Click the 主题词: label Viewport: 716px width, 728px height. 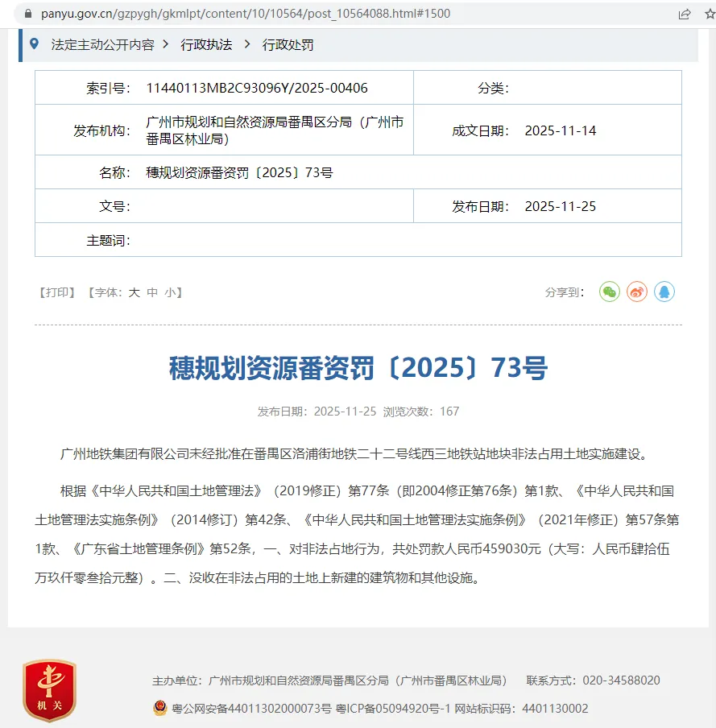108,241
